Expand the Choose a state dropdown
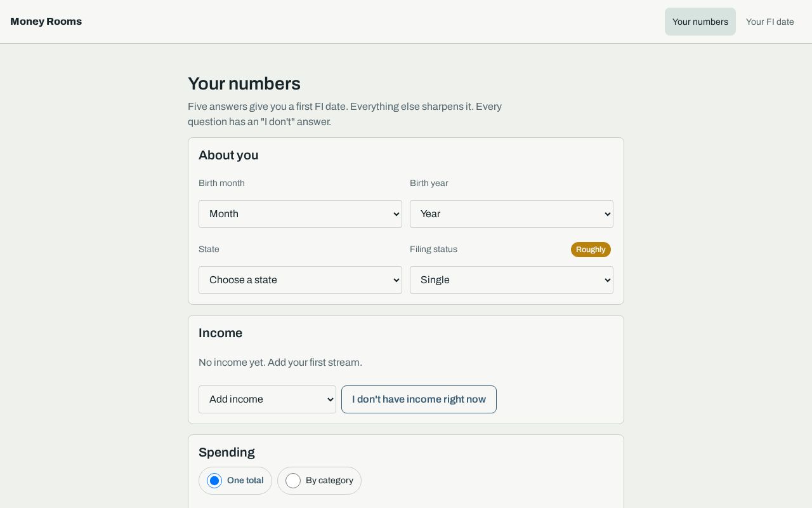812x508 pixels. (300, 280)
